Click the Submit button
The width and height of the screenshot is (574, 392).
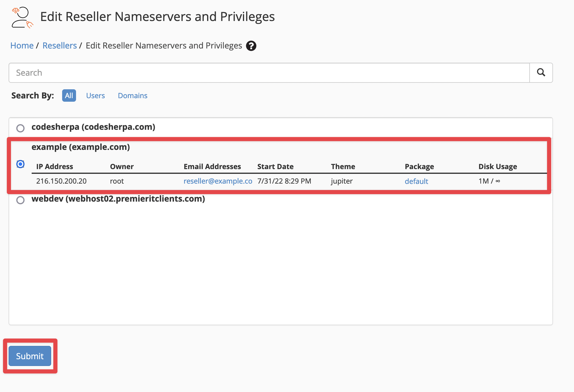[30, 356]
